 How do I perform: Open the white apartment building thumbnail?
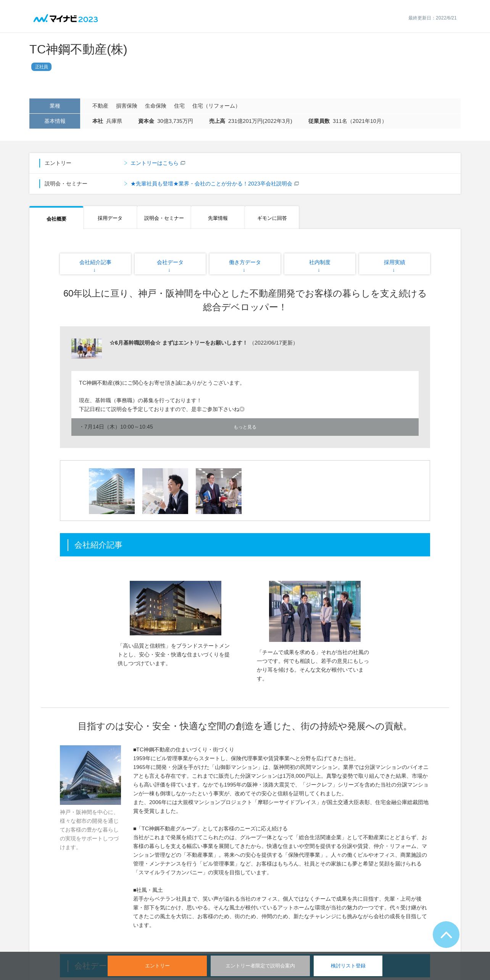click(112, 491)
